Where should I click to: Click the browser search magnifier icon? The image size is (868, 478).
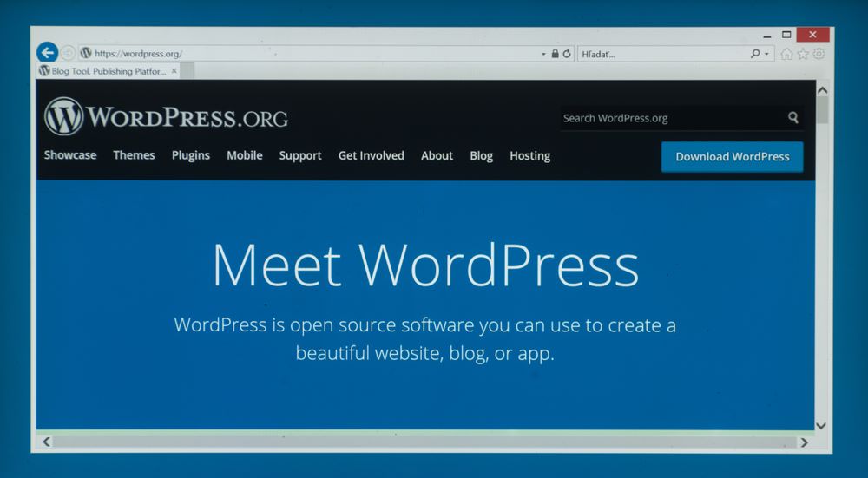click(754, 54)
